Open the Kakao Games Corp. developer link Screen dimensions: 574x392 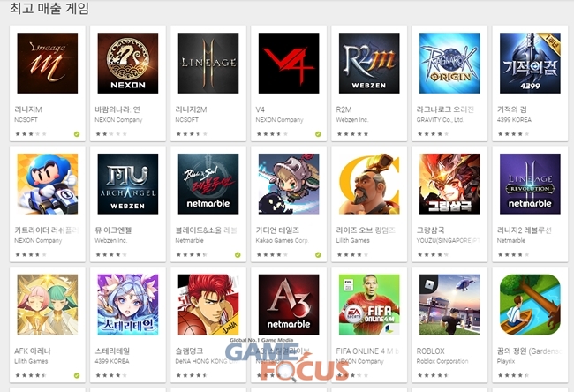[283, 240]
